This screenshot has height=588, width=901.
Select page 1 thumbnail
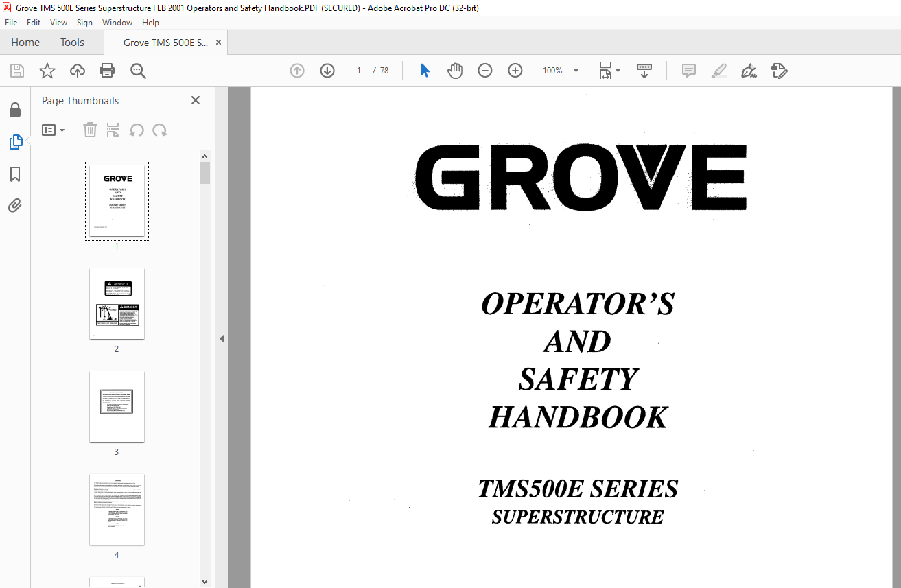point(117,200)
